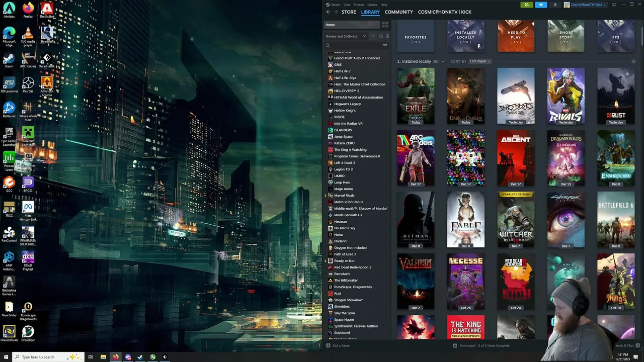Collapse the shelf with the up chevrons
The width and height of the screenshot is (644, 362).
point(633,61)
